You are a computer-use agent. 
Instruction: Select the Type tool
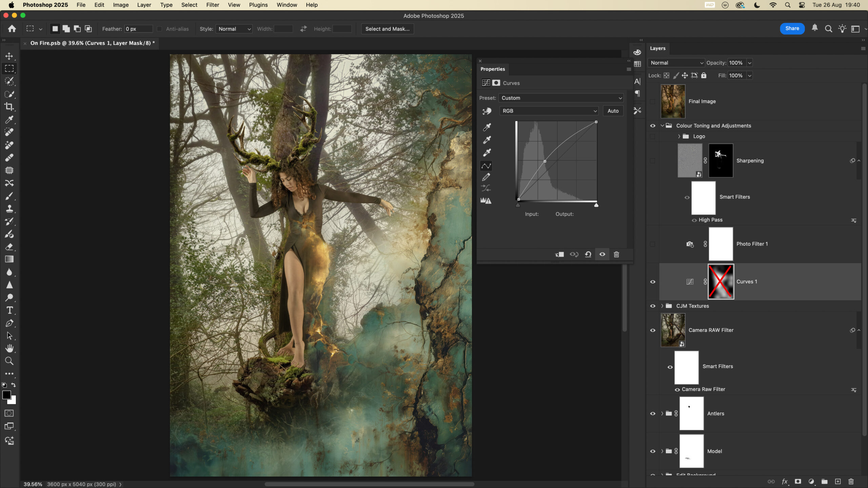(x=9, y=310)
